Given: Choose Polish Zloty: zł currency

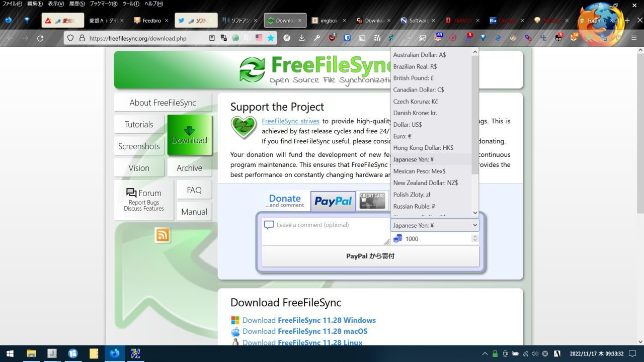Looking at the screenshot, I should (431, 195).
